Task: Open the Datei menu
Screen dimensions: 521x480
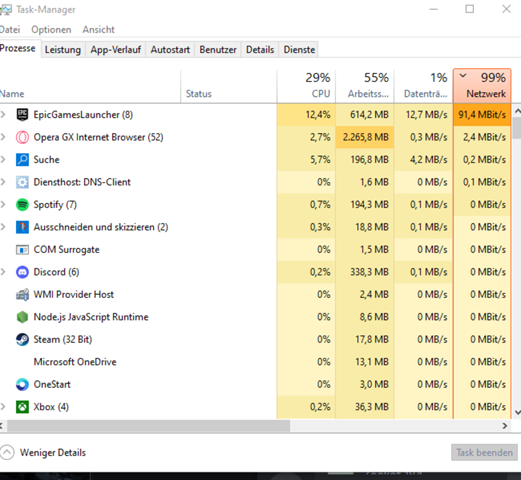Action: [x=10, y=30]
